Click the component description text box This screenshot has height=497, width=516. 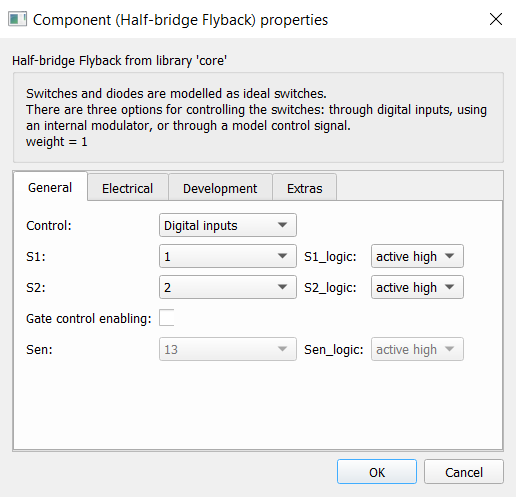[x=258, y=117]
